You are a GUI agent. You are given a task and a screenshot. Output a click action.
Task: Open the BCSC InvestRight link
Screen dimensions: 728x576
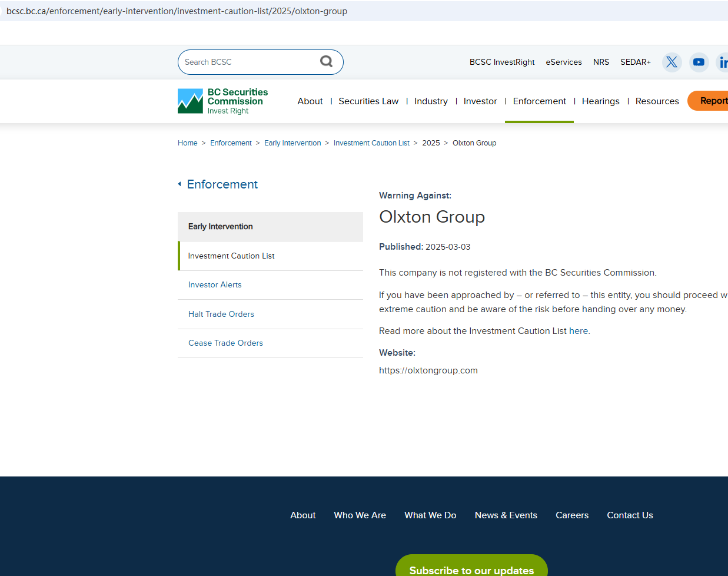(502, 62)
